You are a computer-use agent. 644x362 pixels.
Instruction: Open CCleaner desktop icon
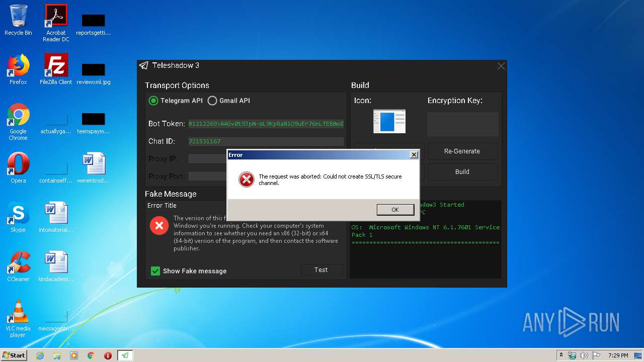pyautogui.click(x=18, y=266)
